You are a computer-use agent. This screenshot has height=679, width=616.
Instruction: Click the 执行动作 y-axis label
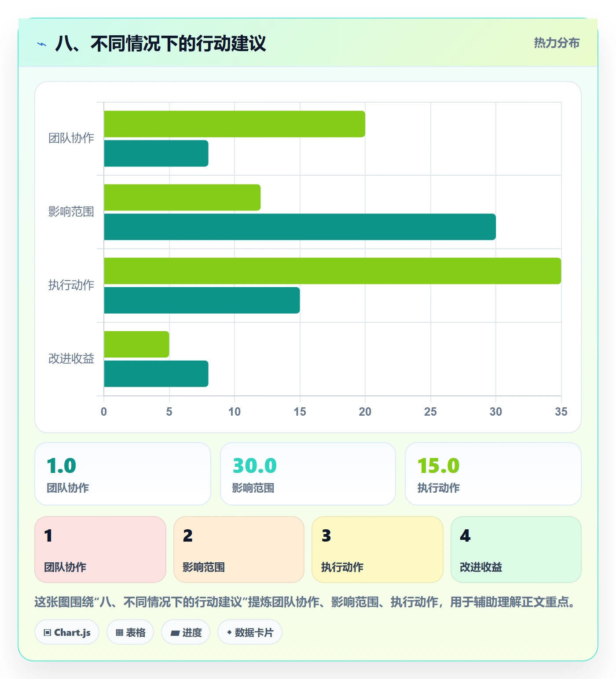pos(71,285)
